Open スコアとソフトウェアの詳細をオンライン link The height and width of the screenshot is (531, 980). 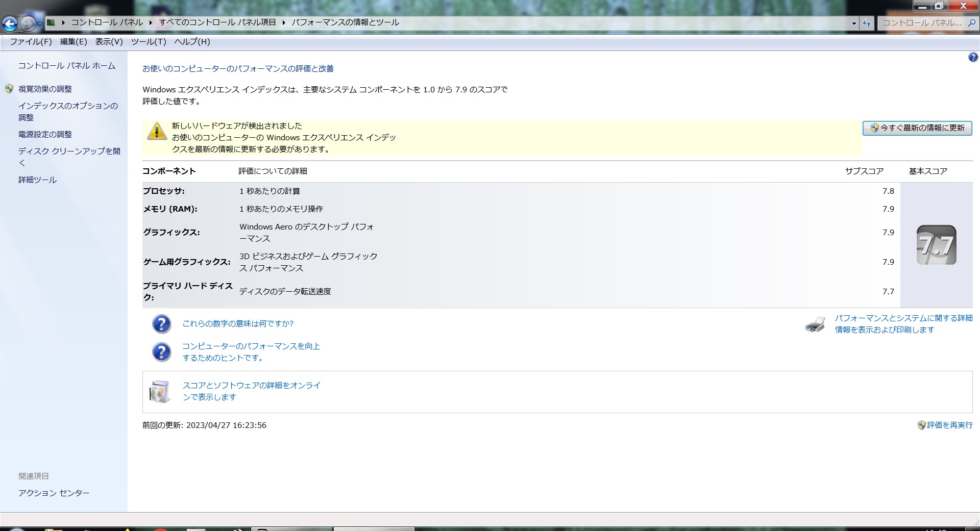pos(252,391)
